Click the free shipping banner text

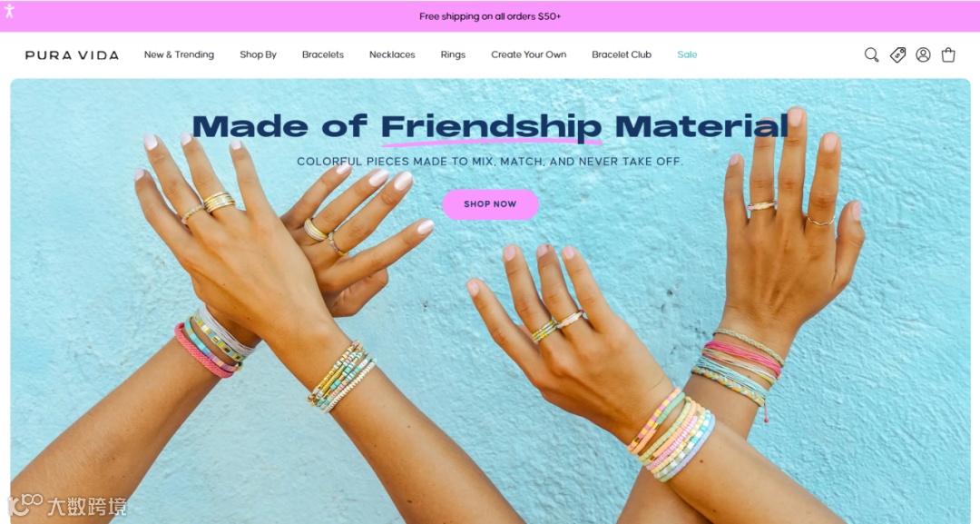pyautogui.click(x=490, y=16)
